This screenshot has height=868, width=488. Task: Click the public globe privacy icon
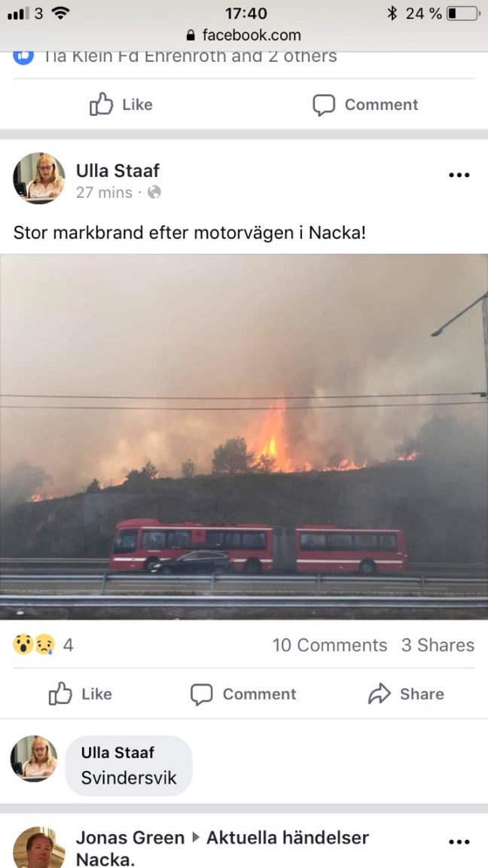tap(154, 192)
